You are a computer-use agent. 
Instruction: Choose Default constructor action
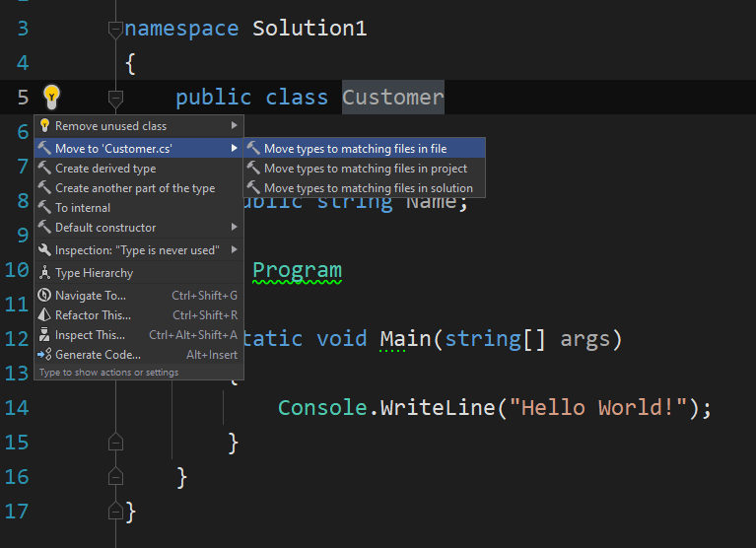(x=139, y=228)
